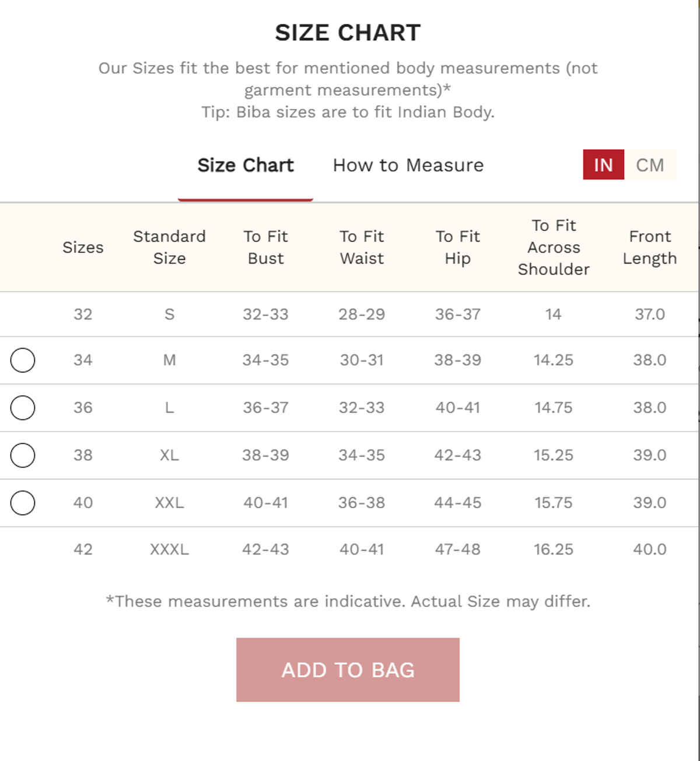Screen dimensions: 700x761
Task: Click the Standard Size column header
Action: coord(169,247)
